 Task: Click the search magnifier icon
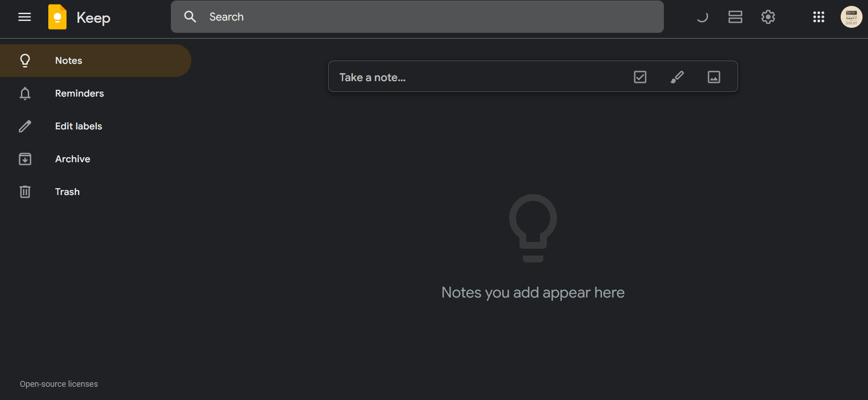click(190, 17)
